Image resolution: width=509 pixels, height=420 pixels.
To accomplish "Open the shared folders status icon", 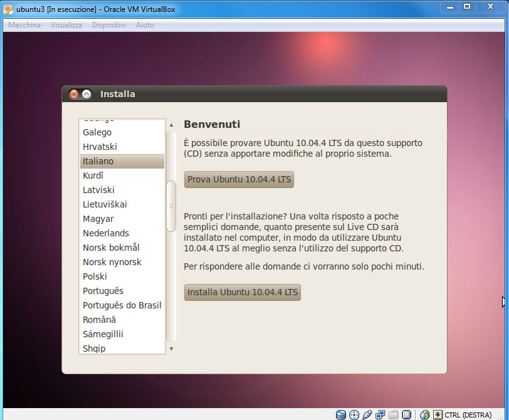I will [x=394, y=414].
